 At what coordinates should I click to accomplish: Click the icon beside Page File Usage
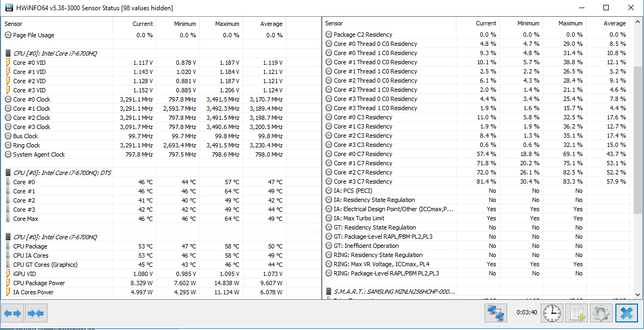(x=8, y=35)
